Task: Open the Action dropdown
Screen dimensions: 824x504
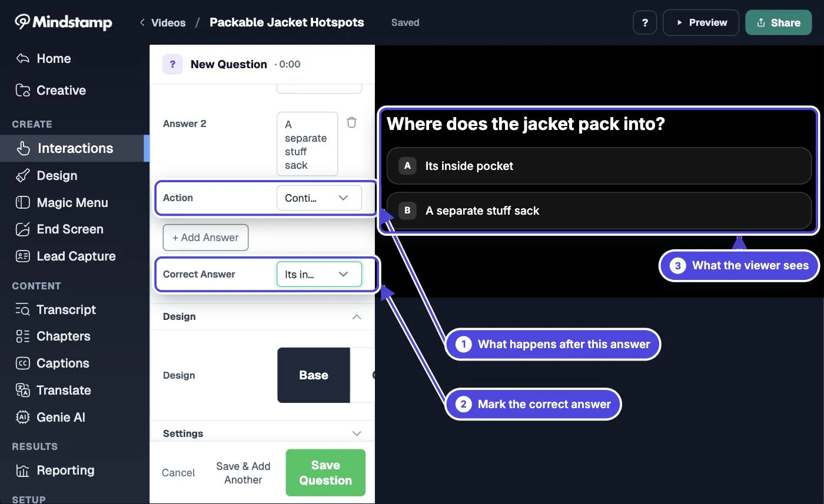Action: click(319, 198)
